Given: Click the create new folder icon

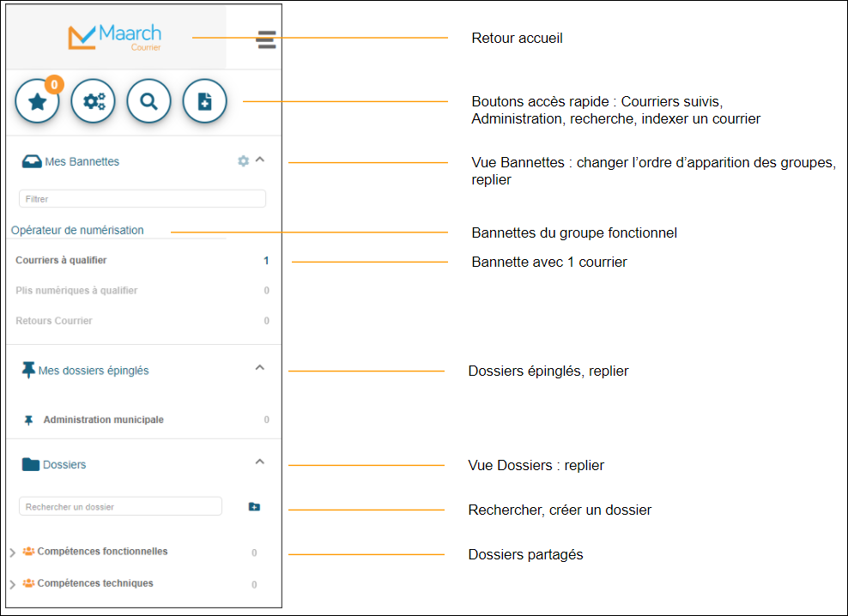Looking at the screenshot, I should (x=254, y=507).
